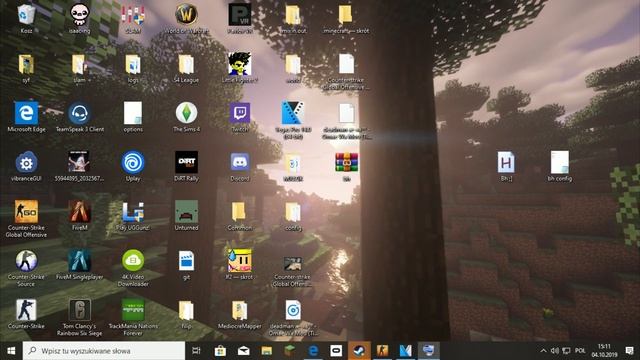Open File Explorer from the taskbar
This screenshot has width=640, height=360.
267,351
